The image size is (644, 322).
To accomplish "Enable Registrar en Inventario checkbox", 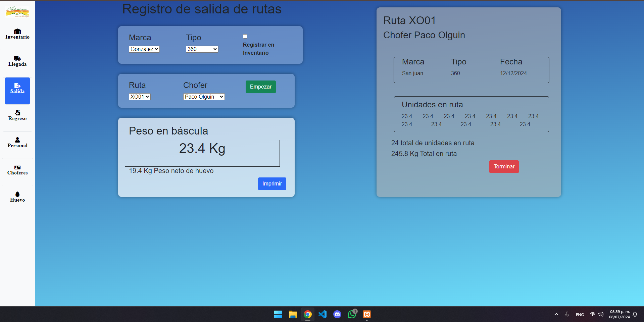I will pos(245,37).
